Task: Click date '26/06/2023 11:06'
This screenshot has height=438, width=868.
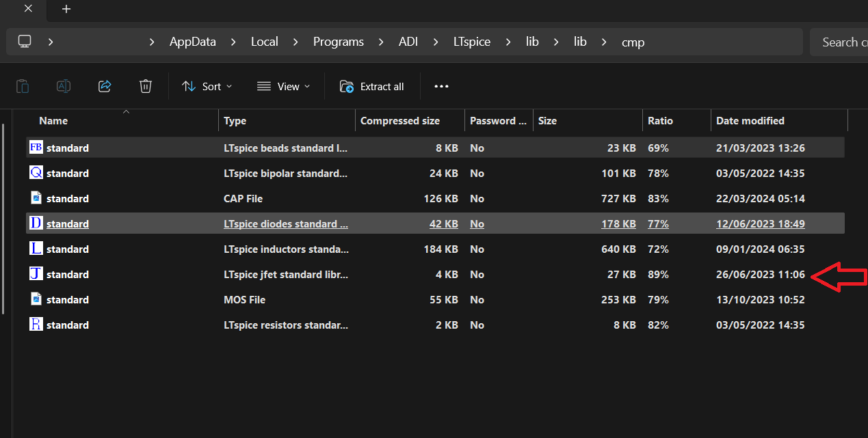Action: pyautogui.click(x=761, y=274)
